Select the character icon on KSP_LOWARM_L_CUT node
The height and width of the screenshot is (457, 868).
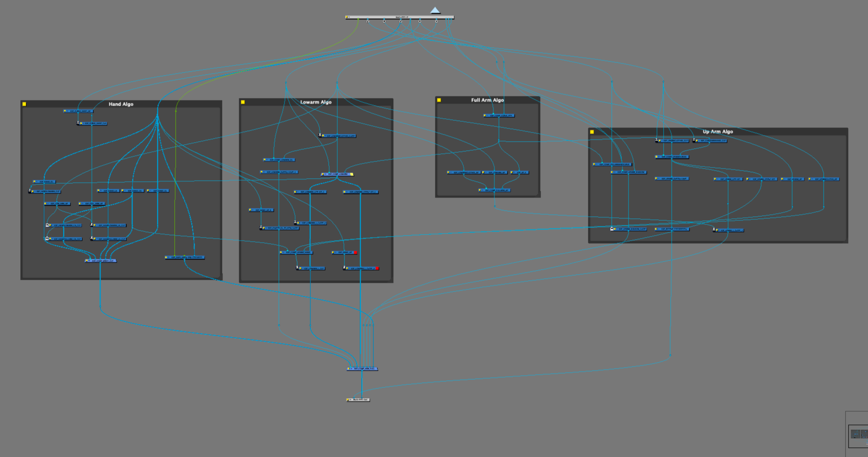tap(297, 268)
